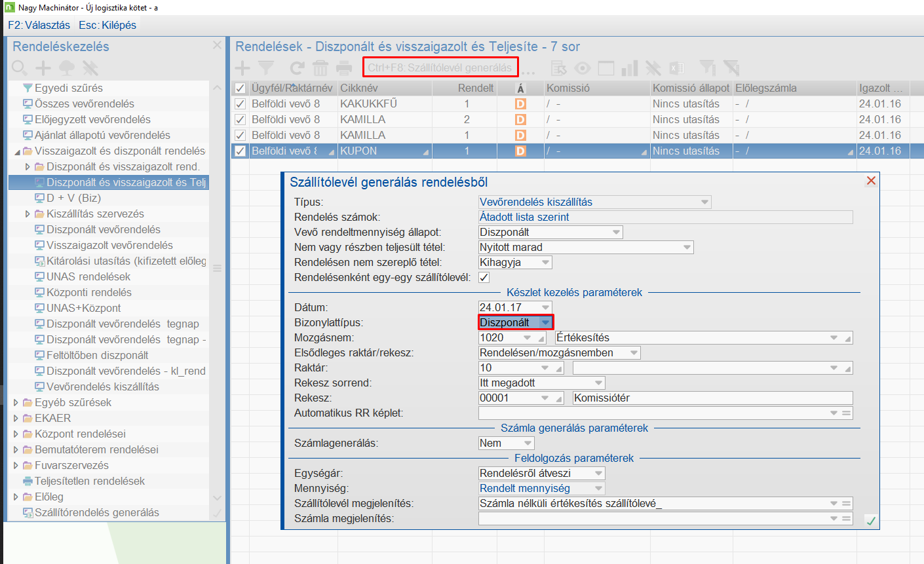Image resolution: width=924 pixels, height=564 pixels.
Task: Click the funnel-with-list icon in Rendelések toolbar
Action: 708,67
